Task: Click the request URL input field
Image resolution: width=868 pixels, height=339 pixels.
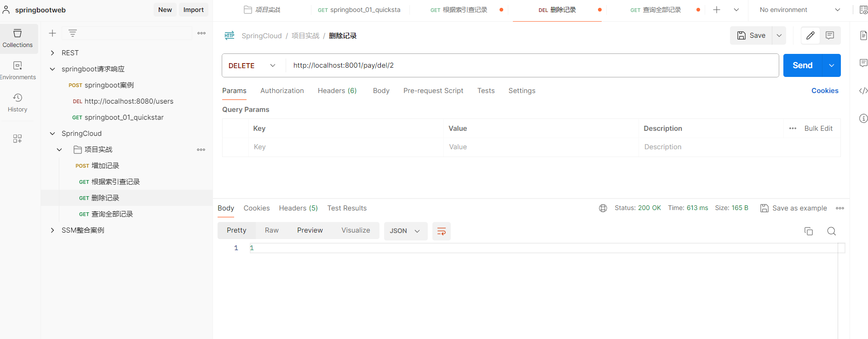Action: tap(532, 65)
